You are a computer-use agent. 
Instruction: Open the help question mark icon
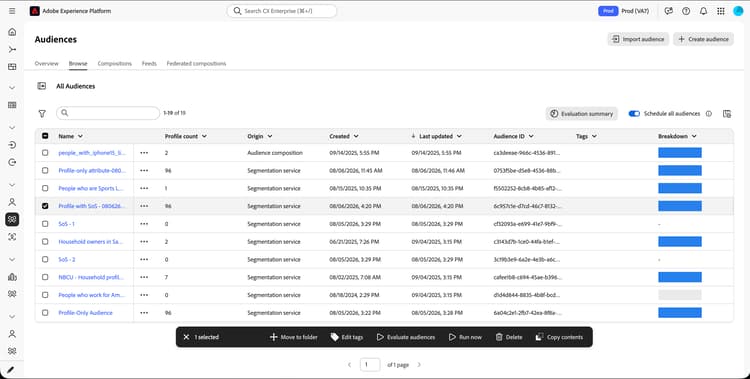coord(686,11)
